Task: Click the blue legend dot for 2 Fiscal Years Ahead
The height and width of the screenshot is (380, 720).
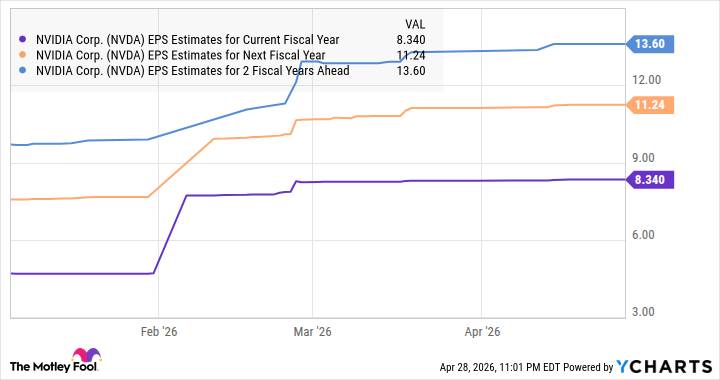Action: click(22, 71)
